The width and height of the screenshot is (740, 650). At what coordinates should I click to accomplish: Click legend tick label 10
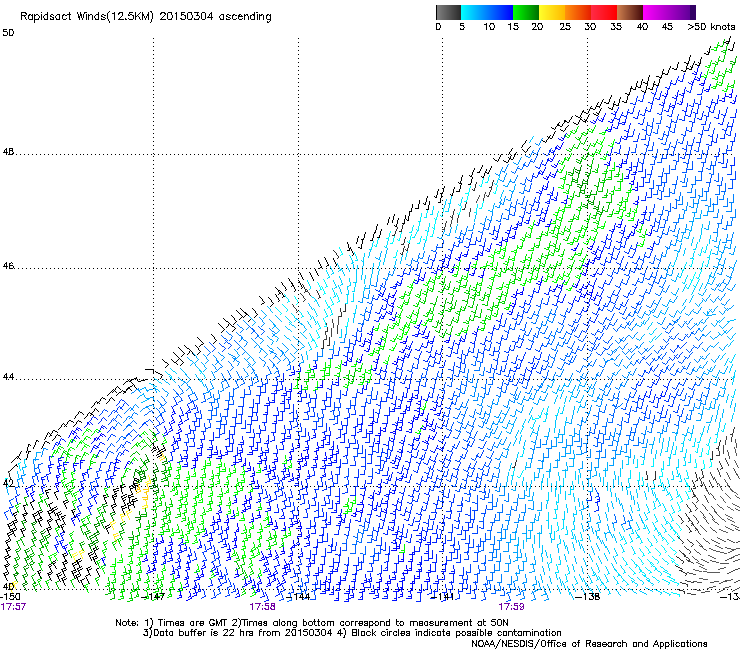pyautogui.click(x=489, y=27)
